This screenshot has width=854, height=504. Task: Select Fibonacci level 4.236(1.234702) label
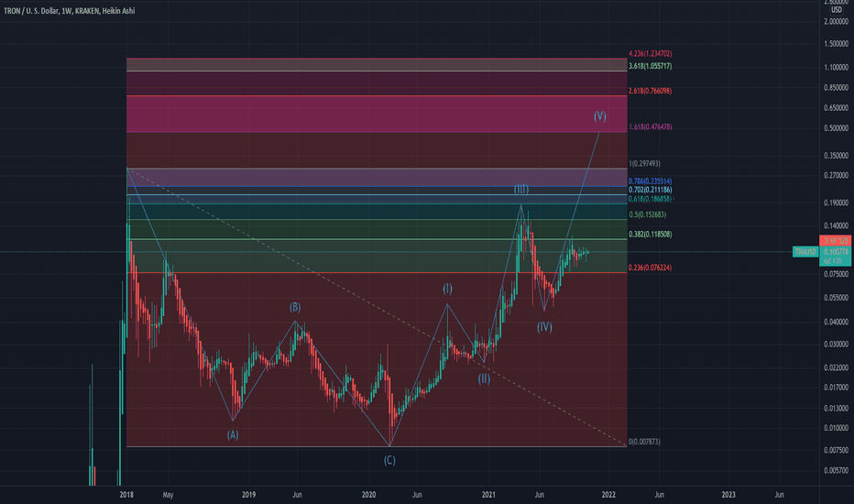(651, 54)
